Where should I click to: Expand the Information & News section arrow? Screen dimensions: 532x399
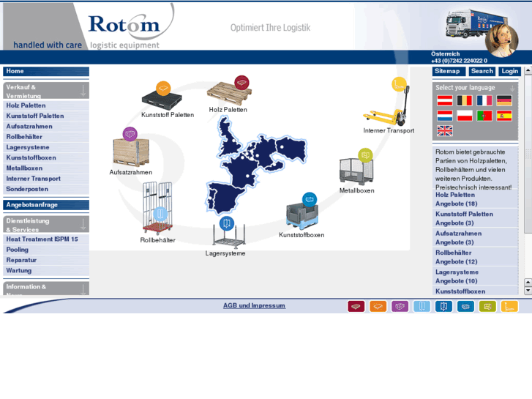click(83, 290)
